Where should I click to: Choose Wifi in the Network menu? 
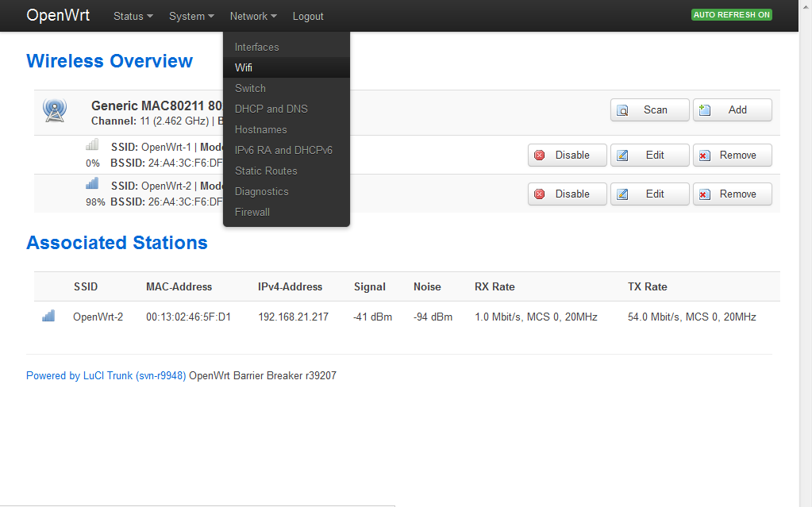pyautogui.click(x=287, y=68)
